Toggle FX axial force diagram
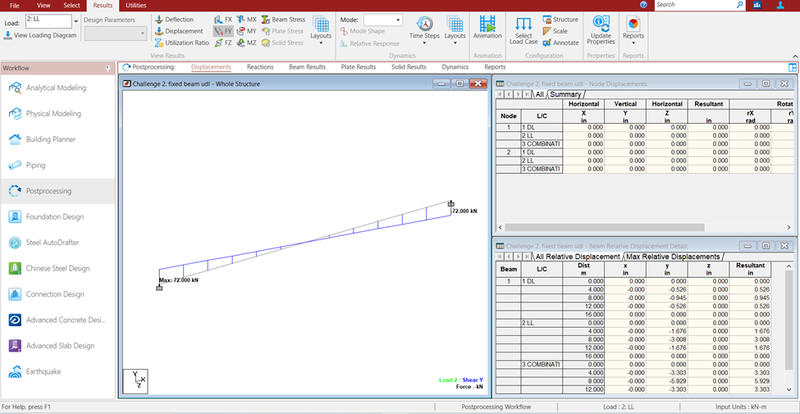 223,19
